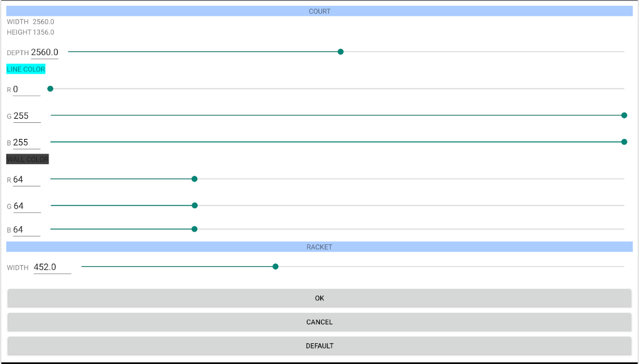Image resolution: width=639 pixels, height=364 pixels.
Task: Click the line color B slider handle
Action: pos(624,142)
